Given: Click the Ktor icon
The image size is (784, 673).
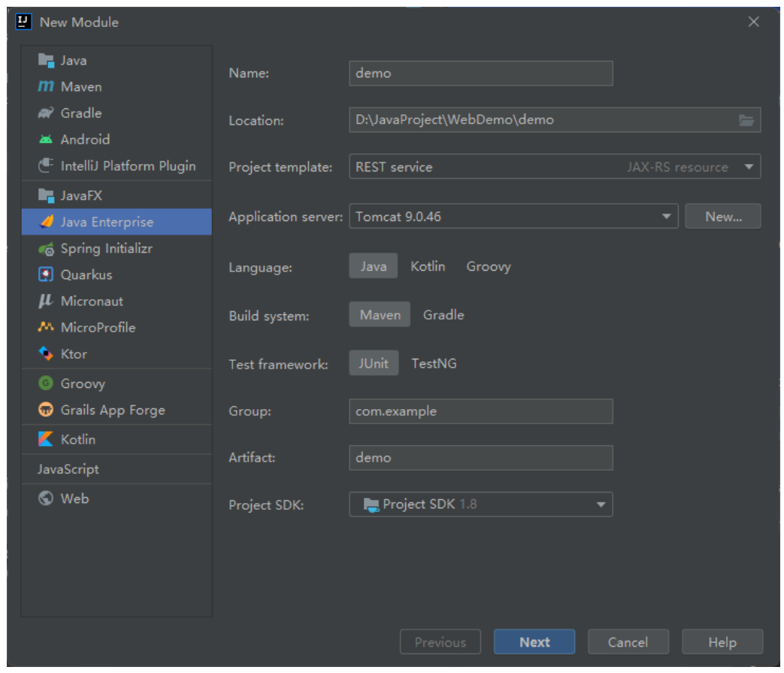Looking at the screenshot, I should (46, 354).
